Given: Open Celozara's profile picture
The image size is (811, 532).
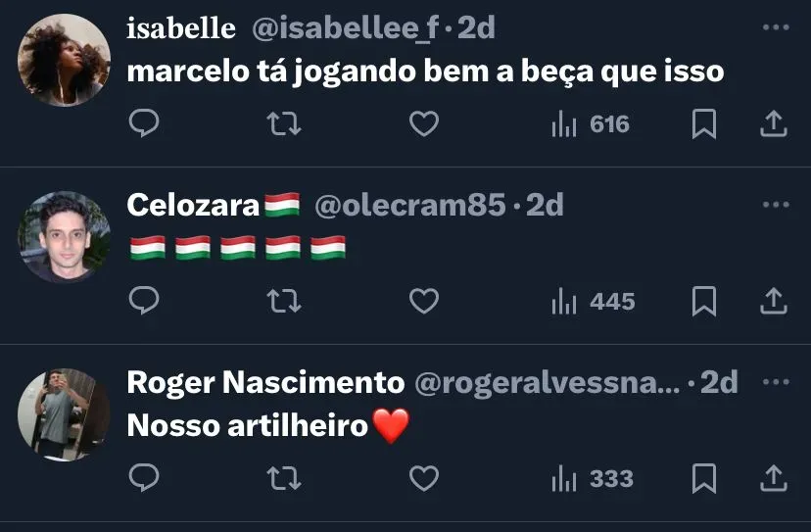Looking at the screenshot, I should 64,237.
